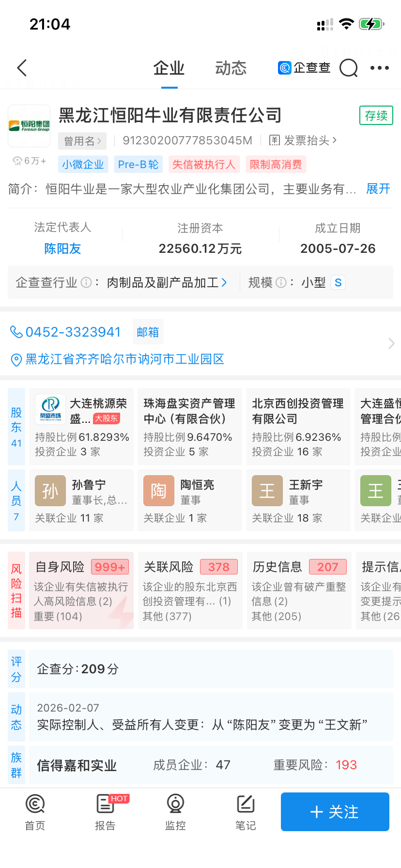Open shareholder 大连桃源荣盛 card
This screenshot has width=401, height=868.
pyautogui.click(x=81, y=427)
